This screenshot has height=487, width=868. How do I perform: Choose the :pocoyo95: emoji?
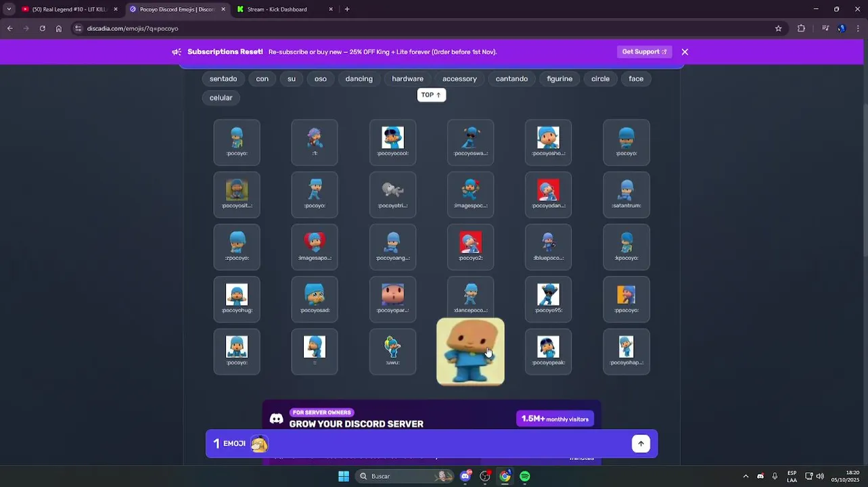click(548, 299)
